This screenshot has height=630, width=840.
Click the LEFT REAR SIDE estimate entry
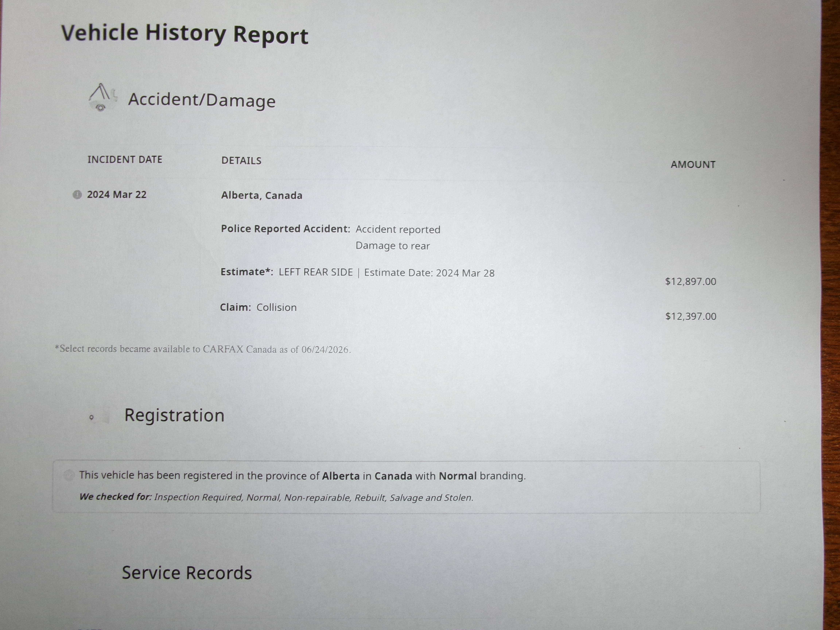tap(316, 272)
